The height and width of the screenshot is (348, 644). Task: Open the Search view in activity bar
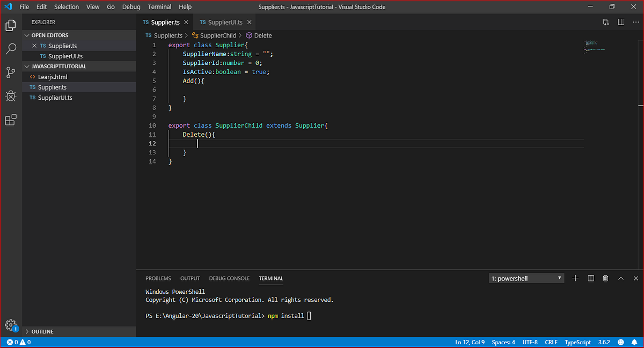(x=11, y=49)
